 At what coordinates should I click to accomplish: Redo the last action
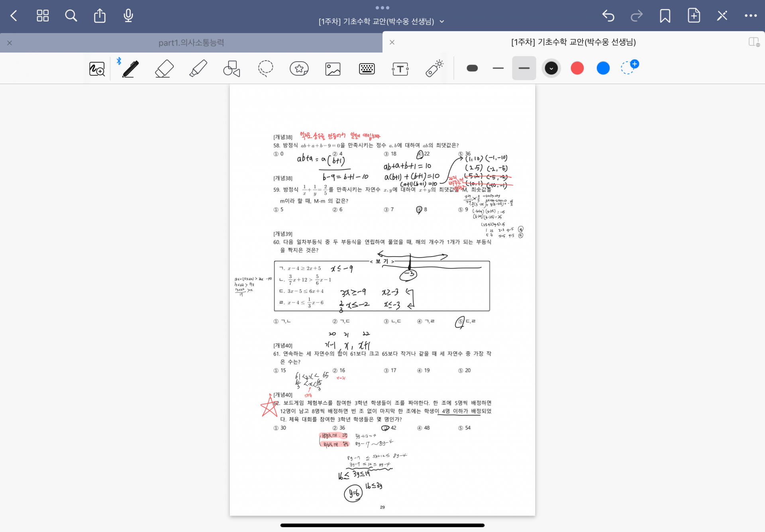(x=637, y=16)
